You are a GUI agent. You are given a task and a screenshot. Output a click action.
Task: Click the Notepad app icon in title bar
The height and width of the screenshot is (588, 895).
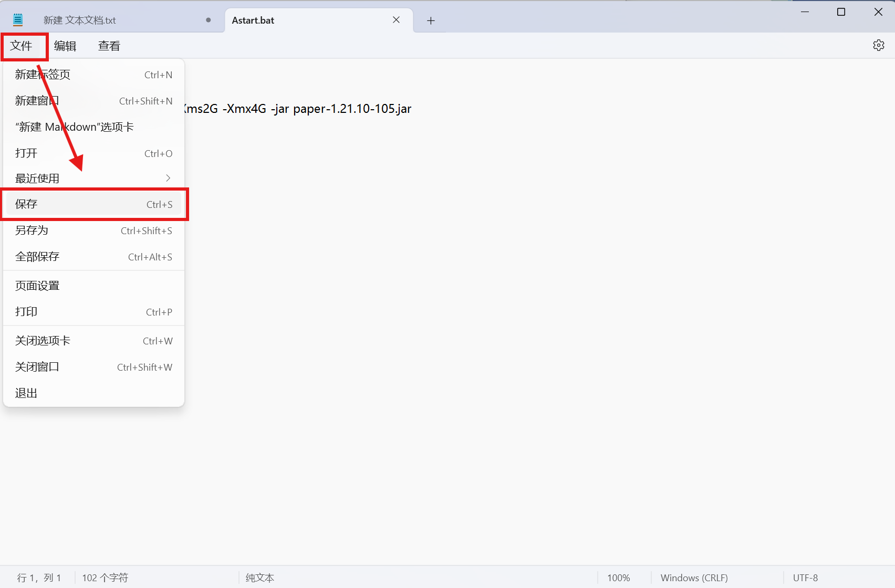(x=18, y=20)
